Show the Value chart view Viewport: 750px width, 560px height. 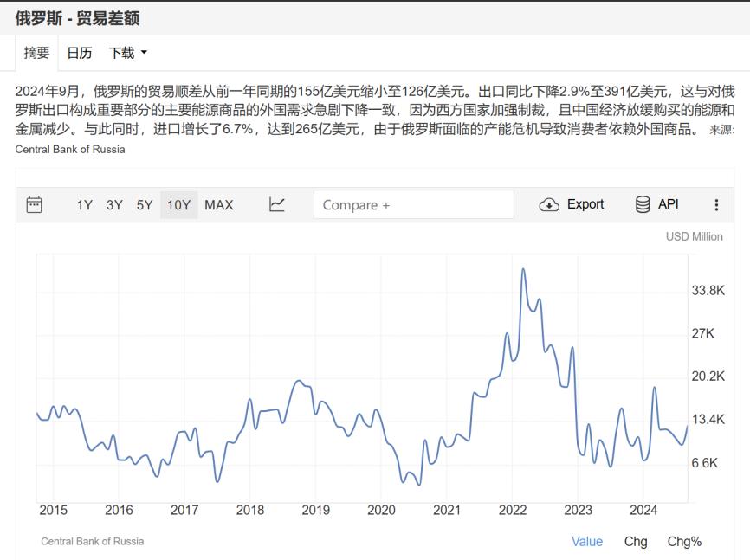click(586, 541)
